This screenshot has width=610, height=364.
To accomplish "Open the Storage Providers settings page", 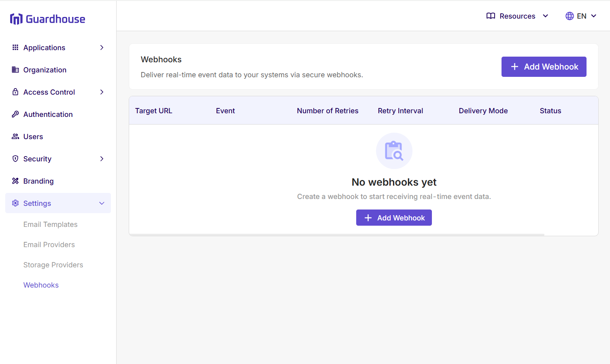I will pos(53,265).
